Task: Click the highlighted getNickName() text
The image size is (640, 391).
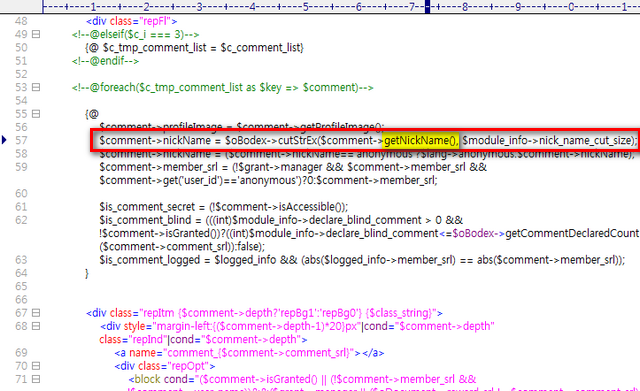Action: coord(421,140)
